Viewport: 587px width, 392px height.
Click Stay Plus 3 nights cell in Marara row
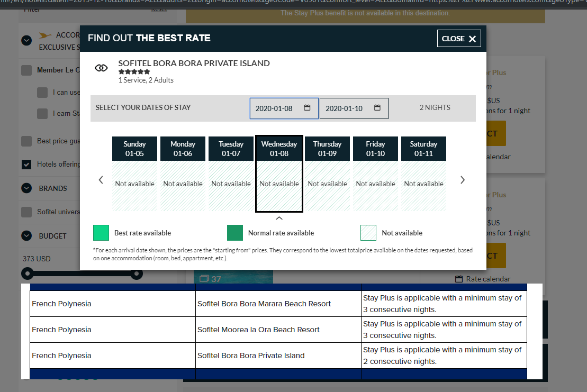point(444,304)
